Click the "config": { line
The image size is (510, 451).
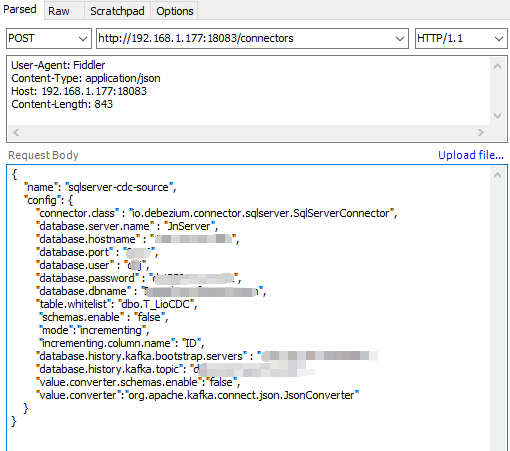[x=48, y=200]
